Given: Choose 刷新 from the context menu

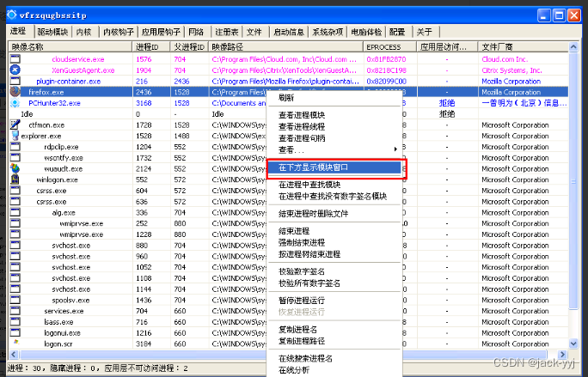Looking at the screenshot, I should 334,97.
